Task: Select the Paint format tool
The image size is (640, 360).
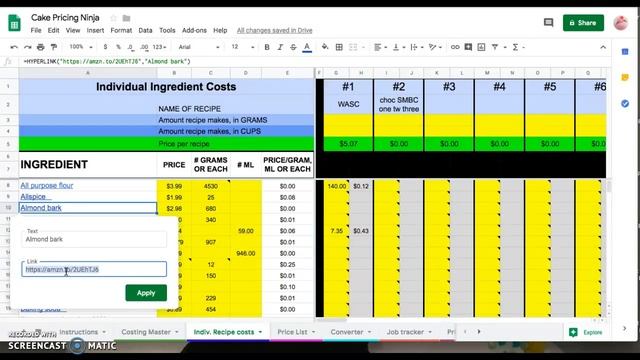Action: pyautogui.click(x=53, y=47)
